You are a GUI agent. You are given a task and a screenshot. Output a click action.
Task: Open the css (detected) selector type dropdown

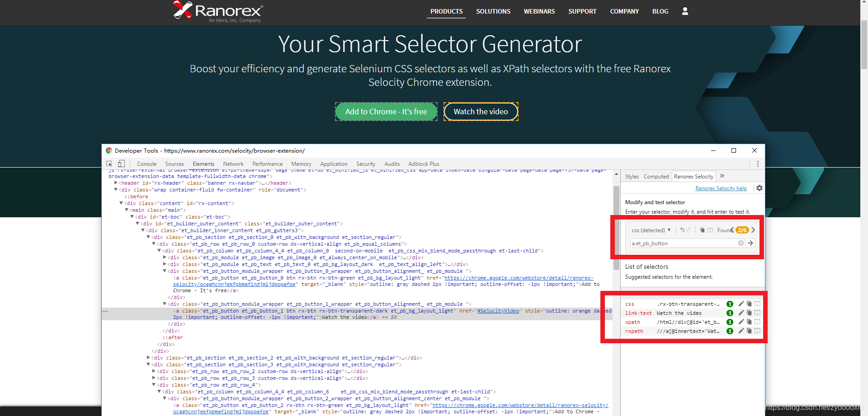tap(651, 230)
